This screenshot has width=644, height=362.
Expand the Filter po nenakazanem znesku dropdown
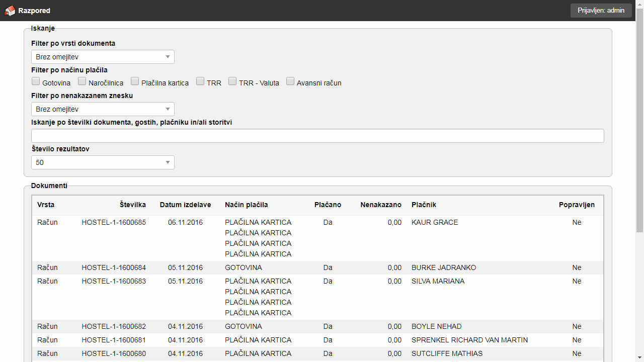coord(103,109)
